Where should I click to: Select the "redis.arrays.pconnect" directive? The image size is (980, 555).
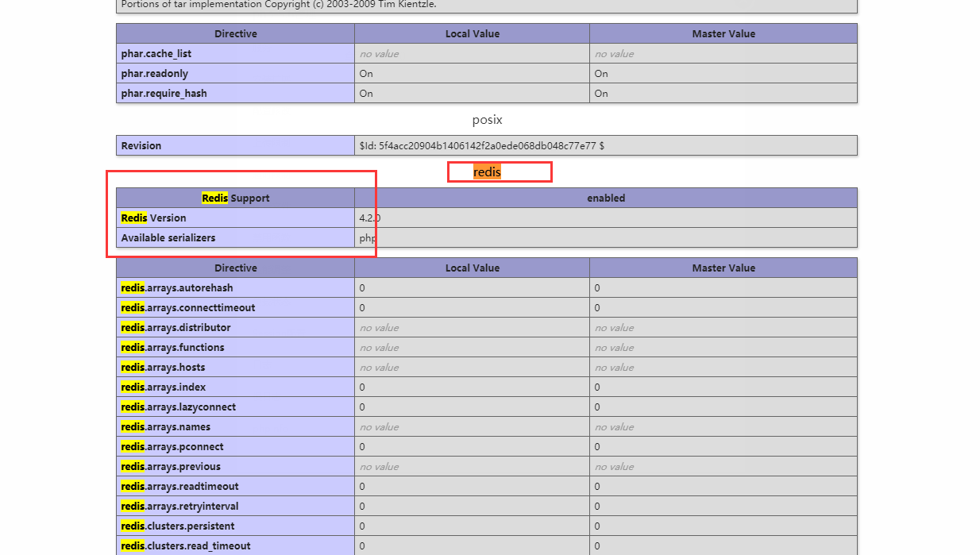172,447
